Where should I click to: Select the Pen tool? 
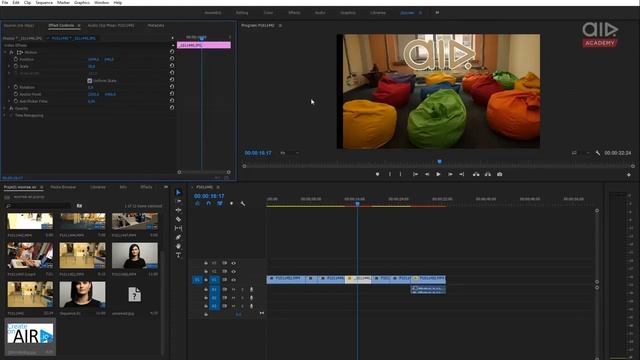(x=178, y=237)
